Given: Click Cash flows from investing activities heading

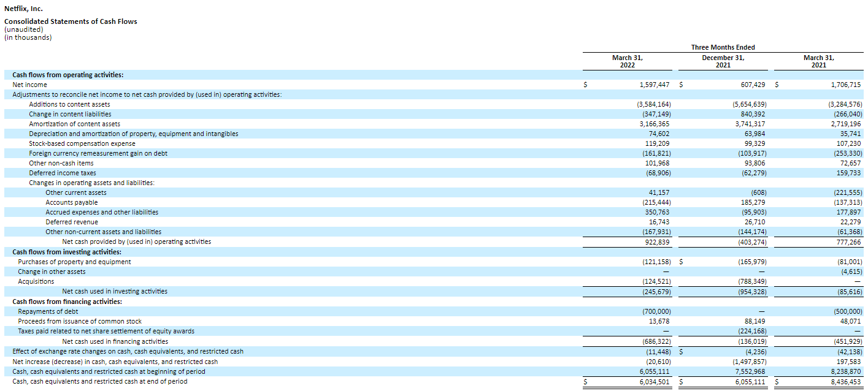Looking at the screenshot, I should (66, 252).
